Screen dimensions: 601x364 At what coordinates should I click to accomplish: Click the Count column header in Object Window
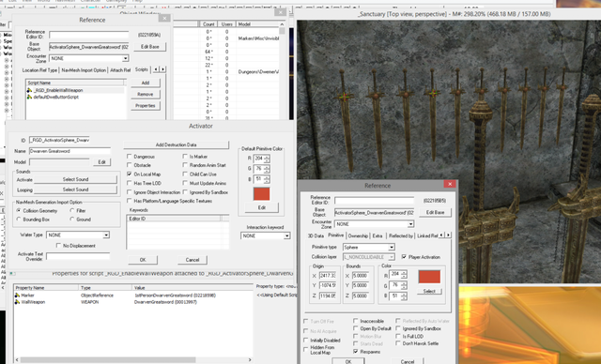[208, 24]
